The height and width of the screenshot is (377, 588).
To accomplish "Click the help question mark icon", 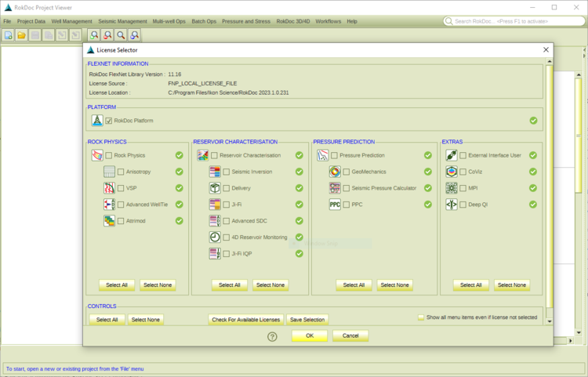I will [x=272, y=336].
